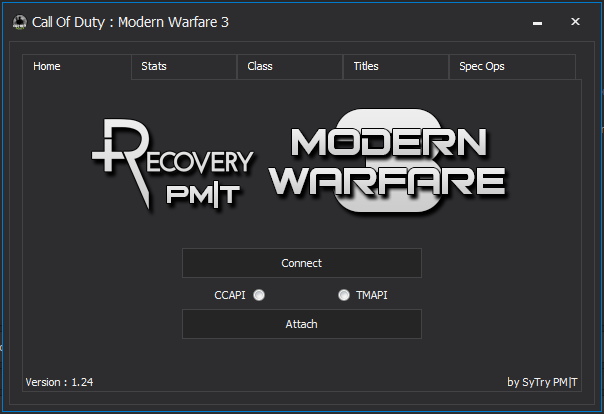Choose the TMAPI radio option
604x414 pixels.
tap(344, 295)
